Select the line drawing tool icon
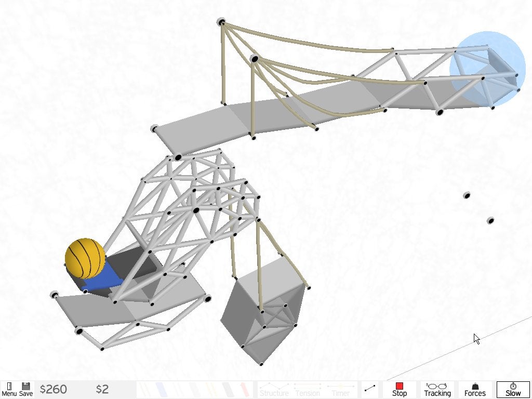 click(x=370, y=389)
